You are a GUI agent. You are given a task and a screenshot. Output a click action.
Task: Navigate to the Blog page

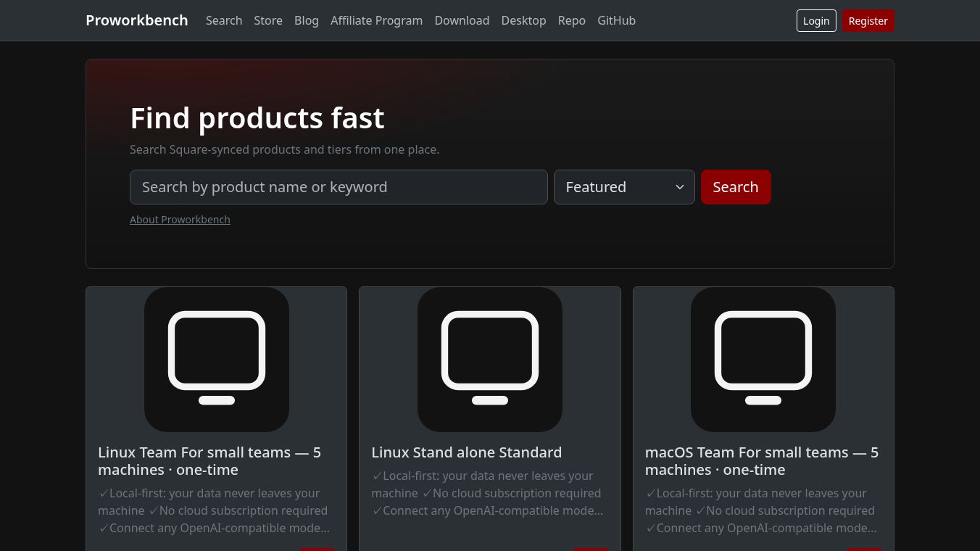click(x=307, y=20)
